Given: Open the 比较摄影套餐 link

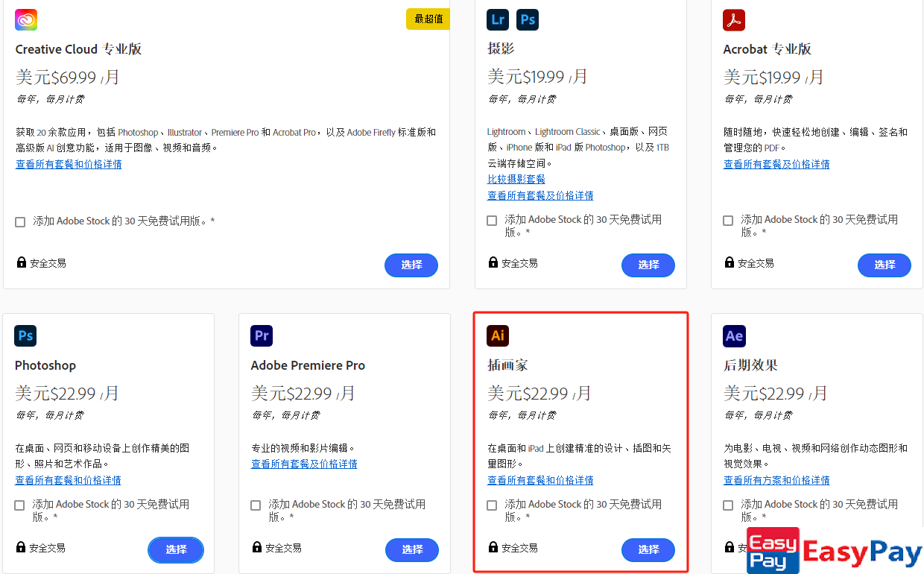Looking at the screenshot, I should pos(516,179).
